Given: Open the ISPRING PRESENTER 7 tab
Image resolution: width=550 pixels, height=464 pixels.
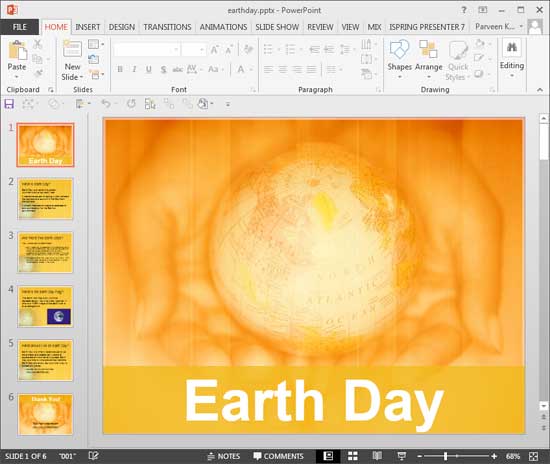Looking at the screenshot, I should tap(427, 27).
